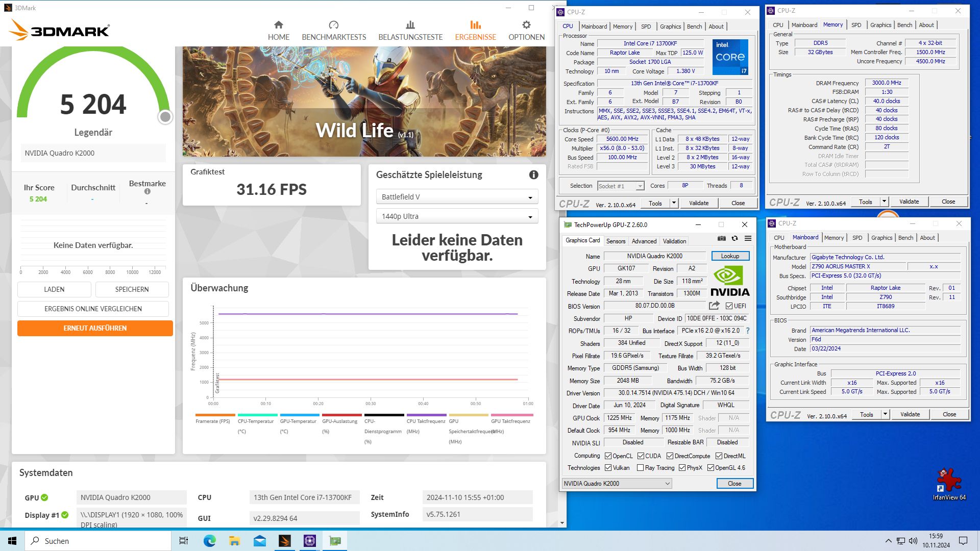
Task: Click the Wild Life benchmark banner image
Action: coord(364,102)
